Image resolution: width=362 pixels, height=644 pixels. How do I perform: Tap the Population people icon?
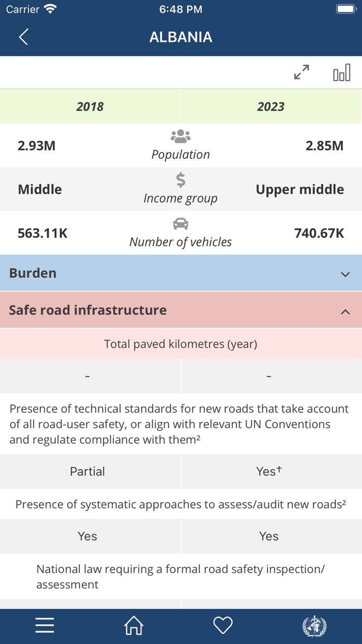coord(180,136)
